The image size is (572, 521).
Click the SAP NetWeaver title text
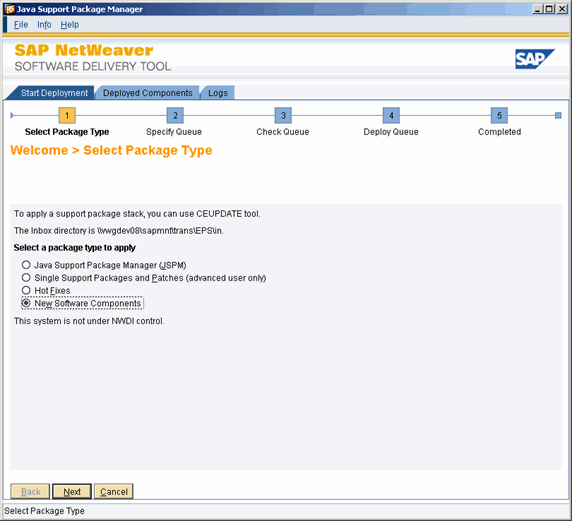pyautogui.click(x=84, y=50)
